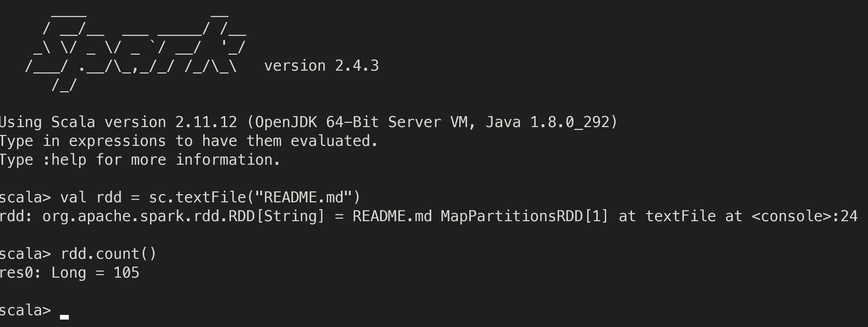Click the "Type in expressions" message line
This screenshot has height=327, width=868.
click(x=189, y=141)
